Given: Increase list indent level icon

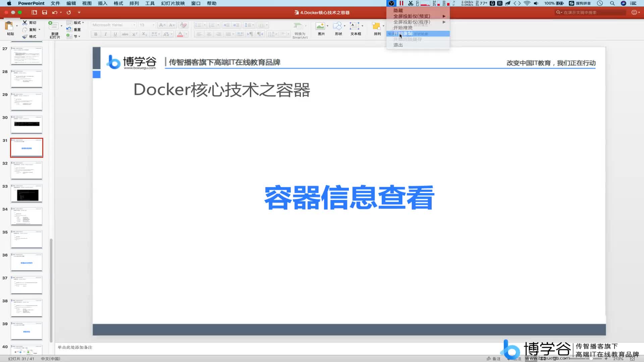Looking at the screenshot, I should [x=236, y=25].
